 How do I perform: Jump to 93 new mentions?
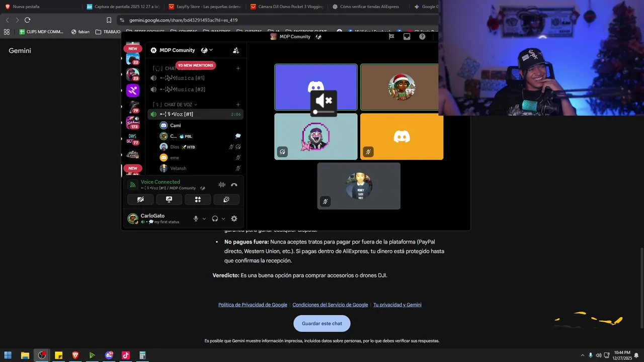[x=196, y=65]
